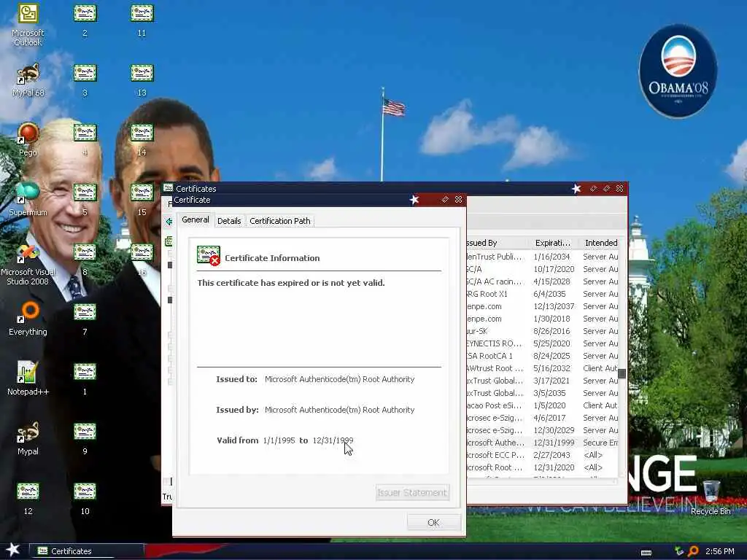Select the 'YNECTIS RO...' row

542,343
